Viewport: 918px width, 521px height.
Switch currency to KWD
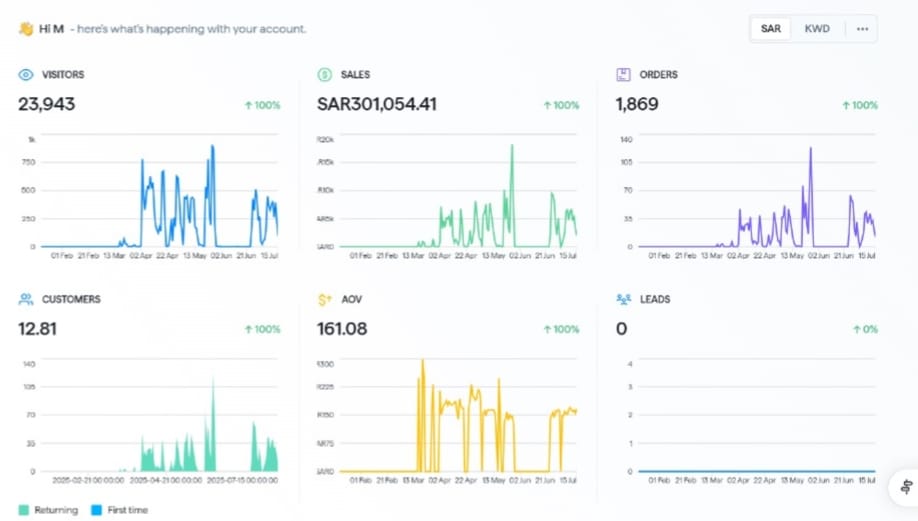click(817, 29)
